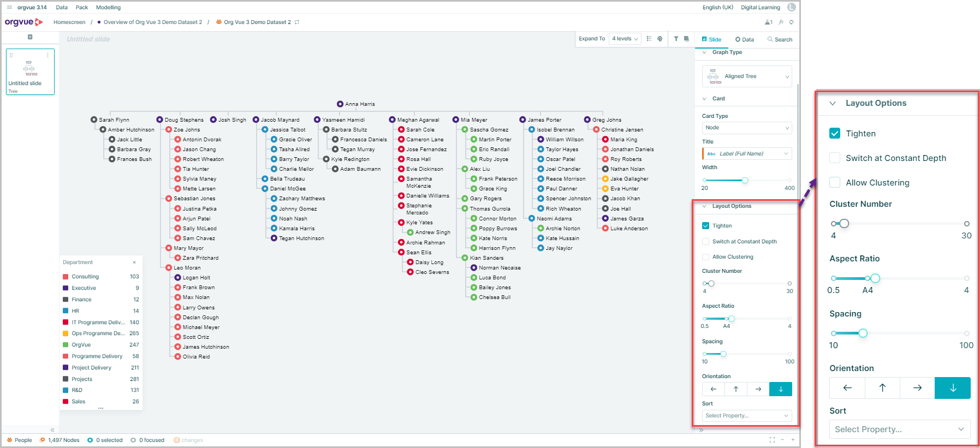Open the flask icon showing 1

click(769, 22)
